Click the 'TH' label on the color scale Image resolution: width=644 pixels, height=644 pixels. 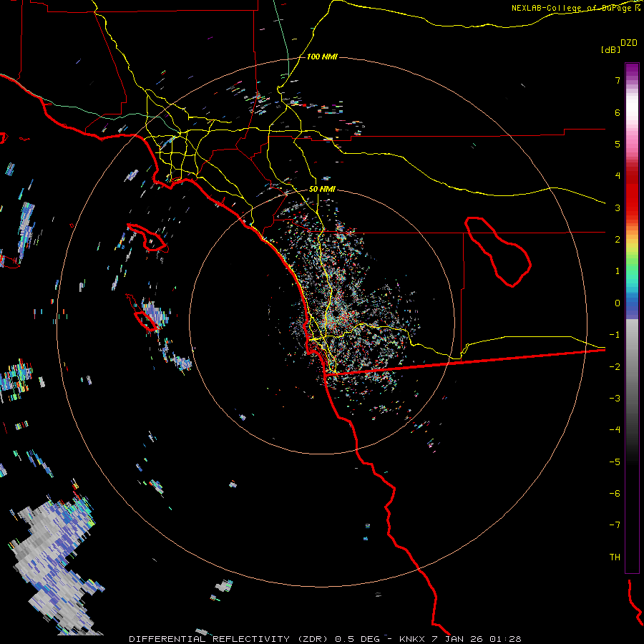615,557
